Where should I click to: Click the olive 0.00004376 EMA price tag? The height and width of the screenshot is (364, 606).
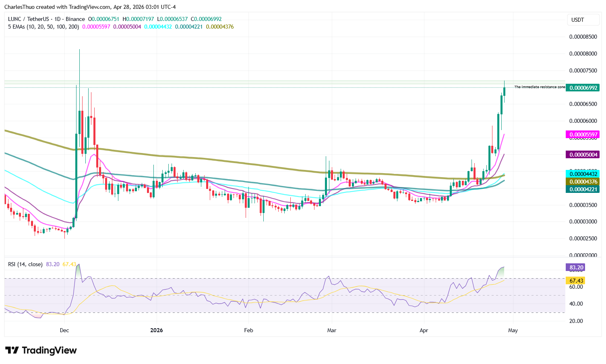point(582,182)
